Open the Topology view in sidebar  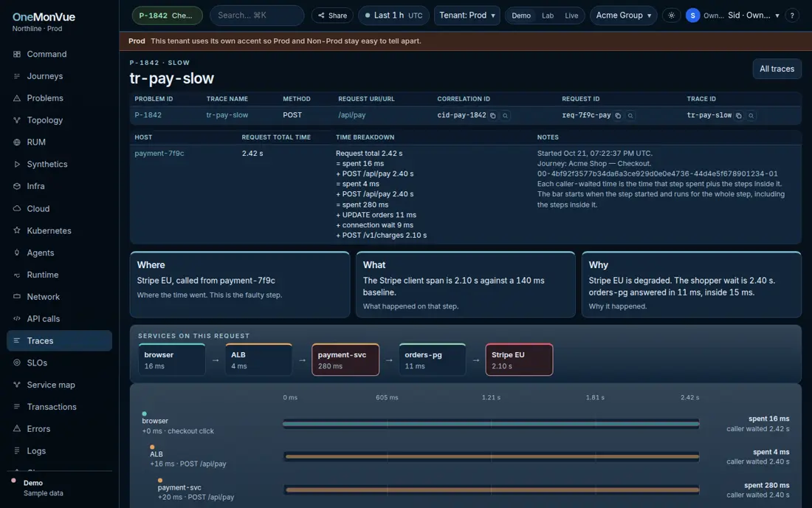(x=60, y=120)
